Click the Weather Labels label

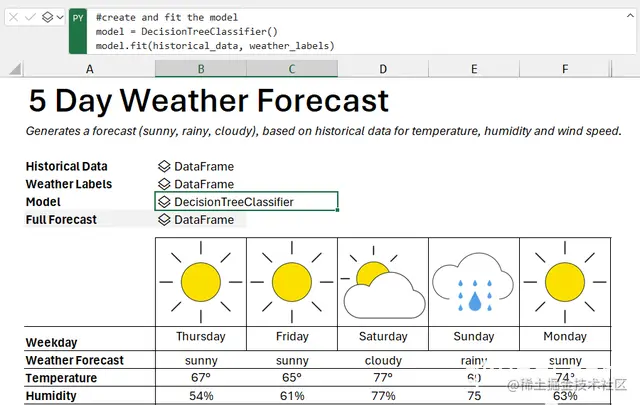[69, 184]
